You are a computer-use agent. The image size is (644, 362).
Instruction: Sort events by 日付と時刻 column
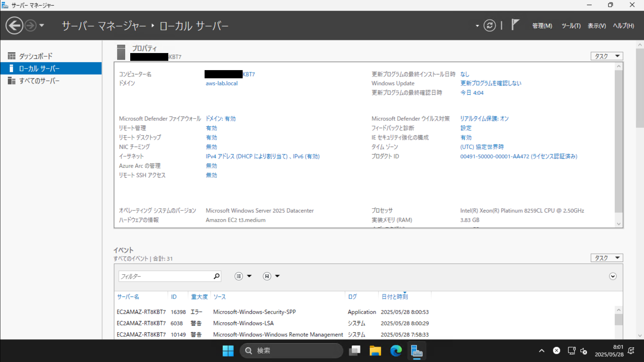(395, 297)
